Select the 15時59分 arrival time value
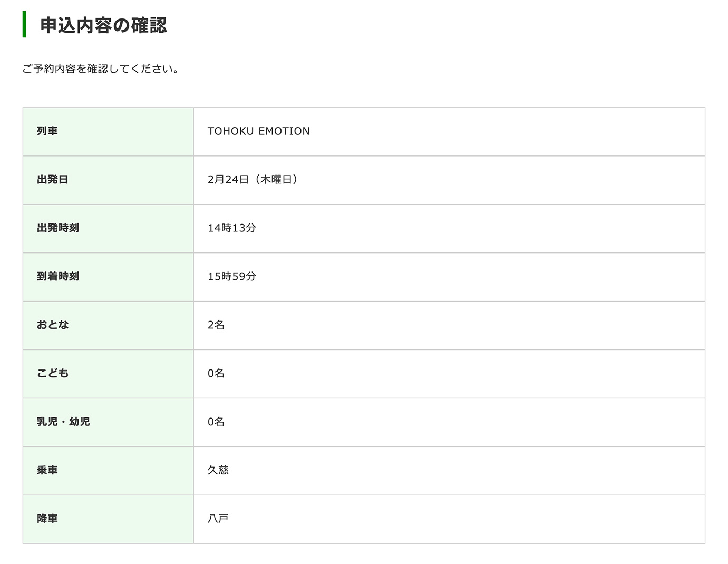 pyautogui.click(x=232, y=277)
